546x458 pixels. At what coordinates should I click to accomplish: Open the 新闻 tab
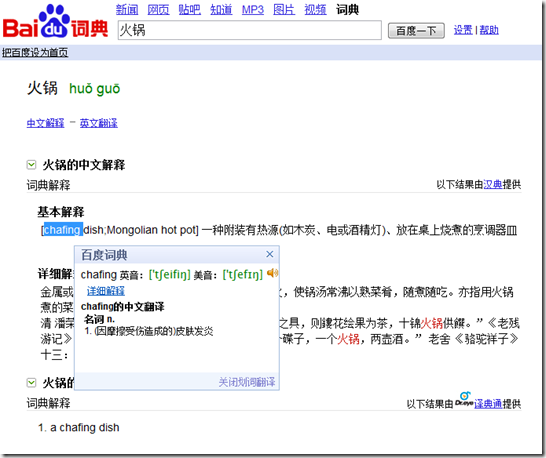point(127,10)
